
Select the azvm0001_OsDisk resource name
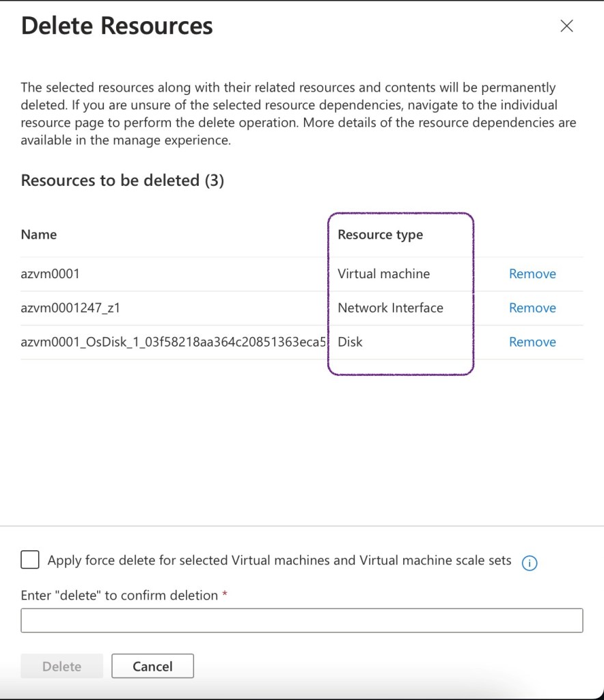pyautogui.click(x=171, y=342)
